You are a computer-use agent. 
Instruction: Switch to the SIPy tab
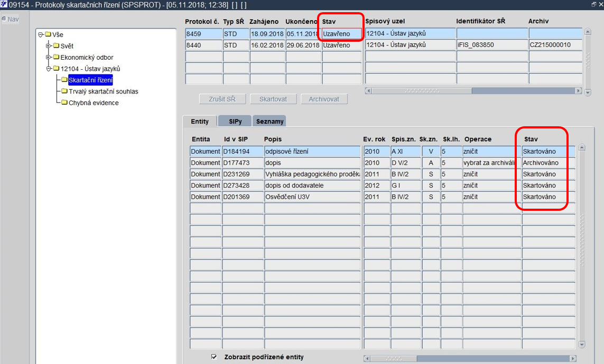[235, 121]
